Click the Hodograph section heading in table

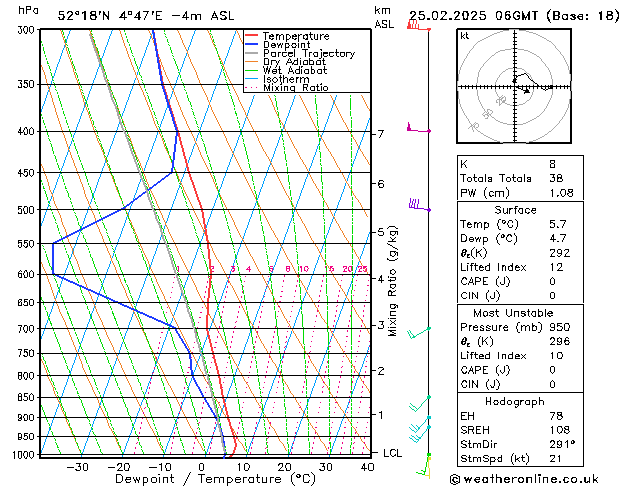(x=515, y=401)
